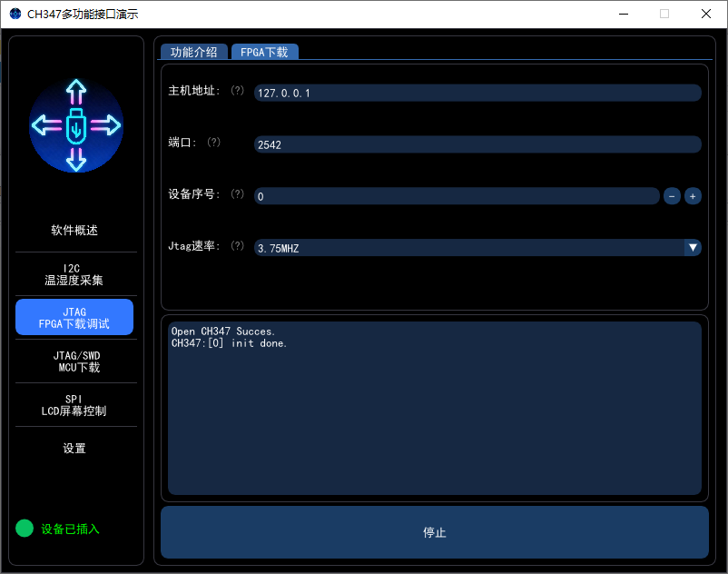Image resolution: width=728 pixels, height=574 pixels.
Task: Select JTAG FPGA下载调试 sidebar item
Action: [x=74, y=317]
